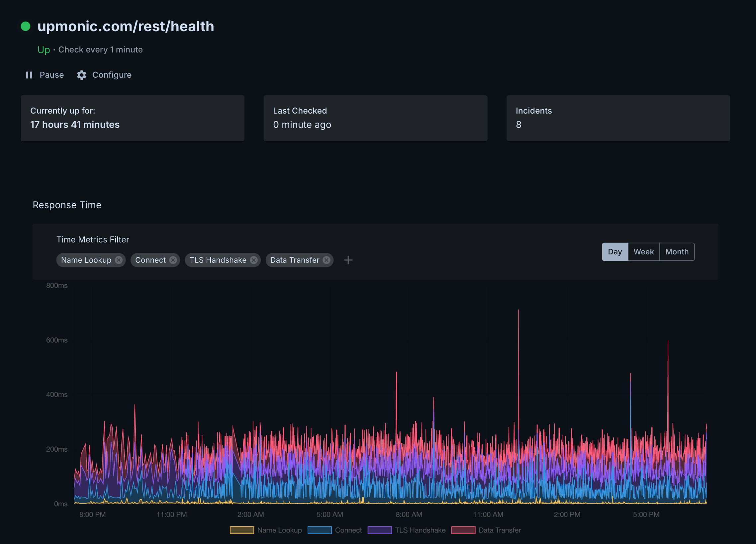The height and width of the screenshot is (544, 756).
Task: Click the upmonic.com/rest/health title
Action: point(126,26)
